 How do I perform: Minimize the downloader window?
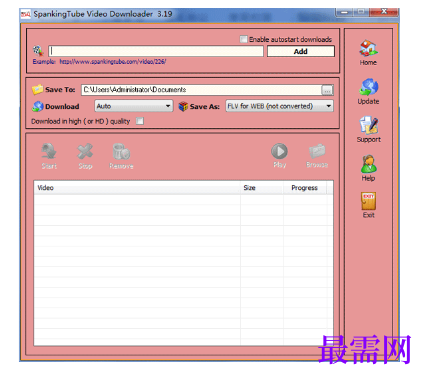click(344, 12)
